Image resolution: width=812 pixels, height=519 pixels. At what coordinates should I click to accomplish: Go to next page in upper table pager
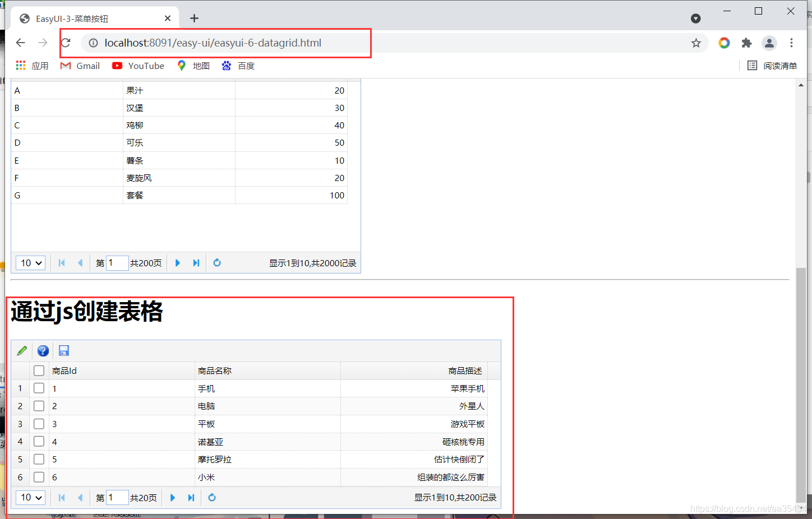178,263
